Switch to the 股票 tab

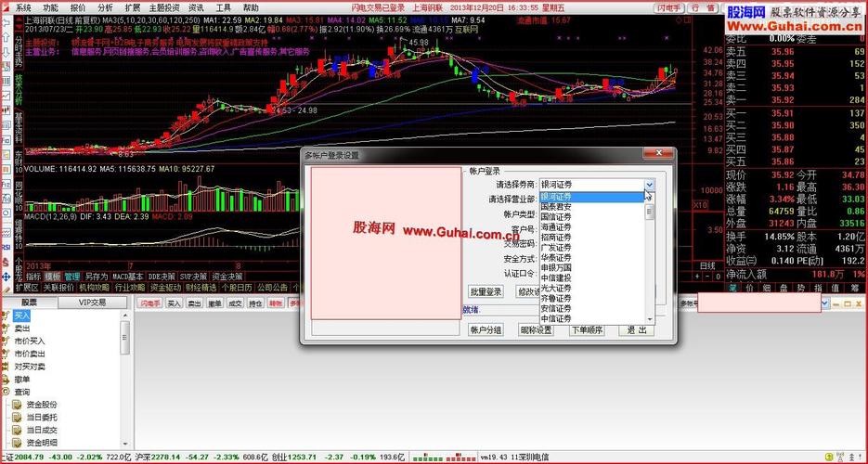tap(30, 303)
